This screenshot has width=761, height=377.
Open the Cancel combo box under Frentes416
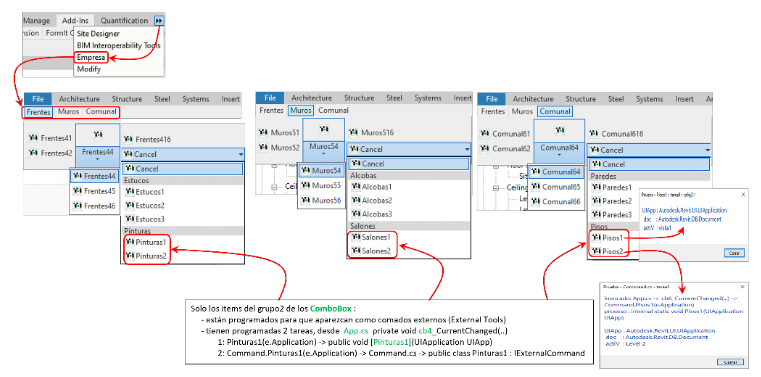pos(182,155)
